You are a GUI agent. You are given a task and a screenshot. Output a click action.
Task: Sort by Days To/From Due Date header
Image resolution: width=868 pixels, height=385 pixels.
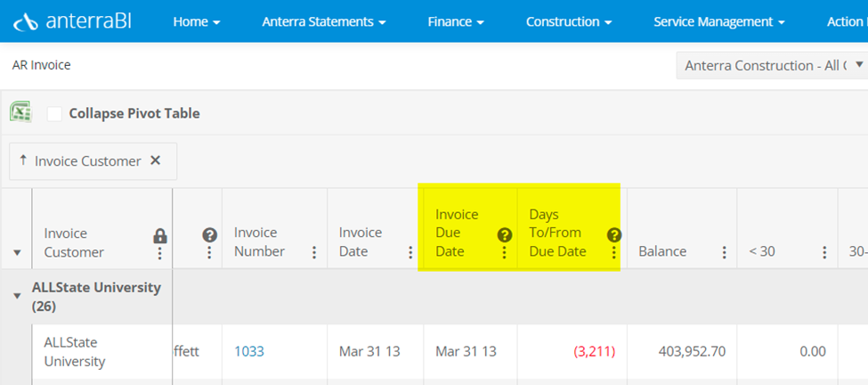(x=557, y=233)
